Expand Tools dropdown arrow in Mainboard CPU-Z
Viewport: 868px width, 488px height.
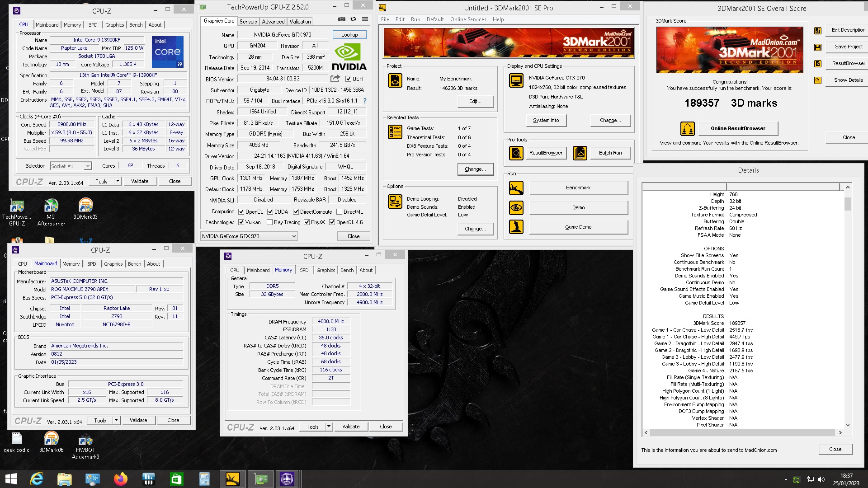pyautogui.click(x=116, y=420)
